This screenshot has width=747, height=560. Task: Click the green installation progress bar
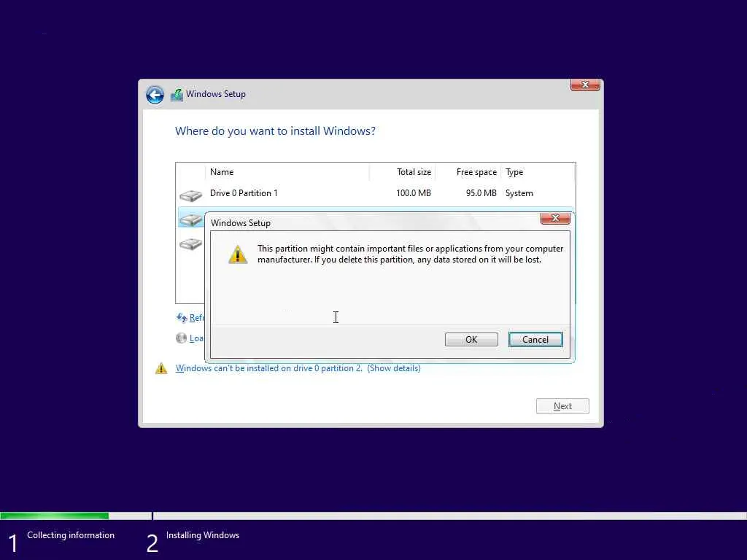point(54,516)
